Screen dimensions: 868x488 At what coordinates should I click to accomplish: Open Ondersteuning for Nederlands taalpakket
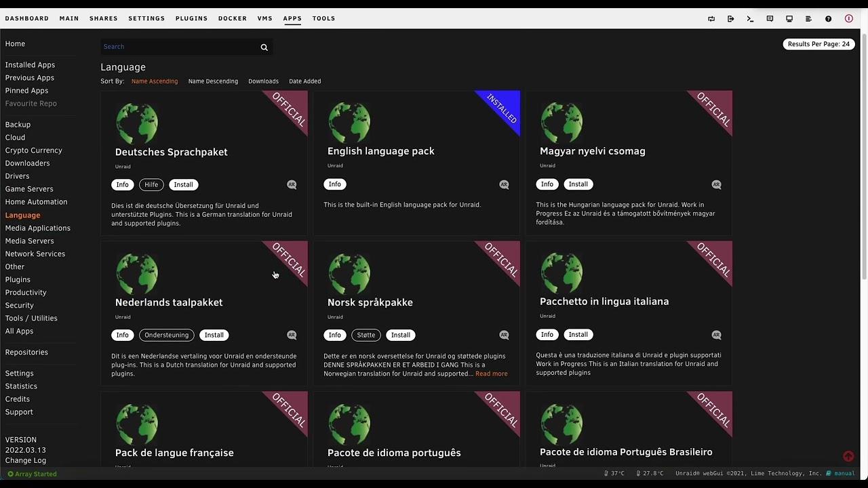[x=167, y=335]
